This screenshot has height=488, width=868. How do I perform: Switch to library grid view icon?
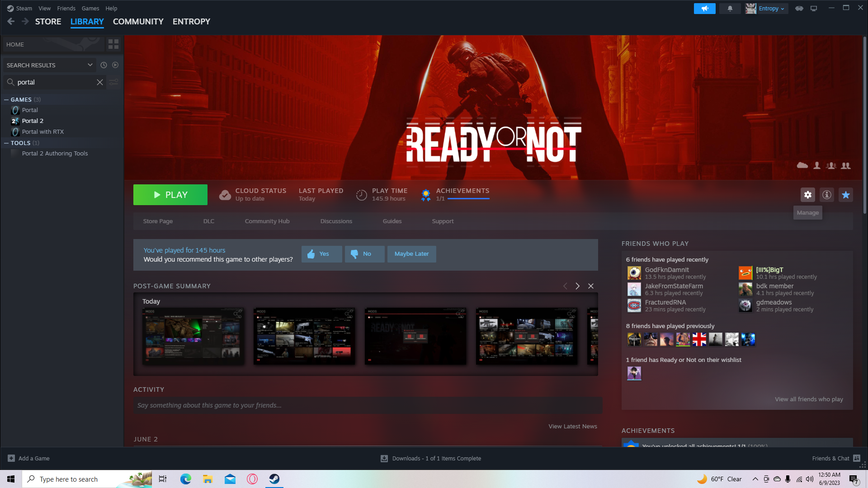pos(113,44)
